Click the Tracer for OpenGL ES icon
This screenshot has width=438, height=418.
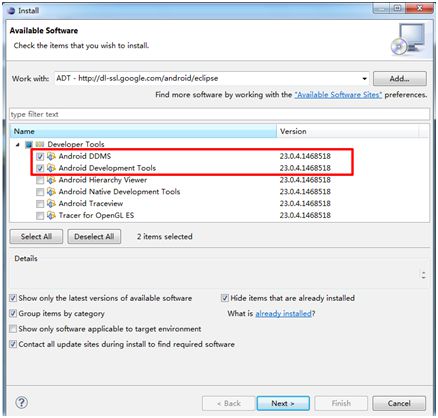pos(51,215)
